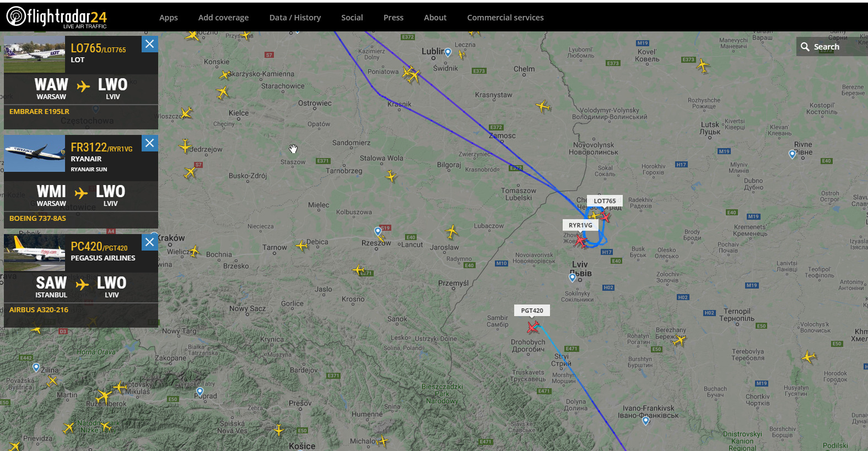
Task: Click the Poprad airport pin marker
Action: tap(200, 392)
